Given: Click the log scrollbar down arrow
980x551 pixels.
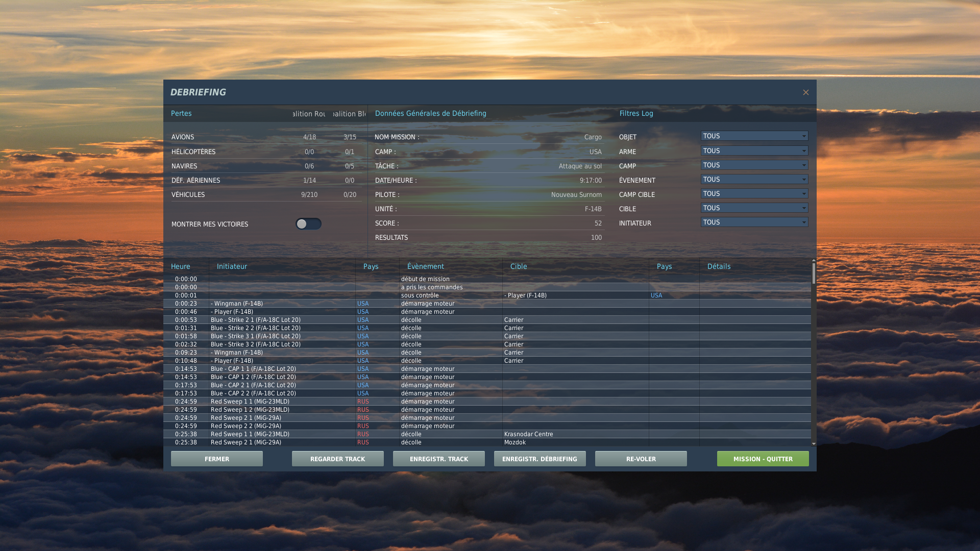Looking at the screenshot, I should (x=814, y=444).
